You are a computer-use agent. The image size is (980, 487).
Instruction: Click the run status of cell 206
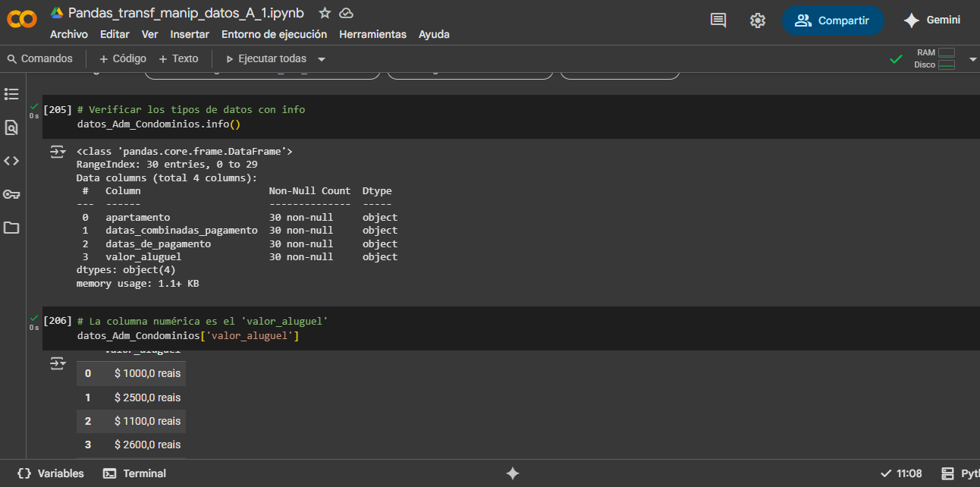click(34, 322)
